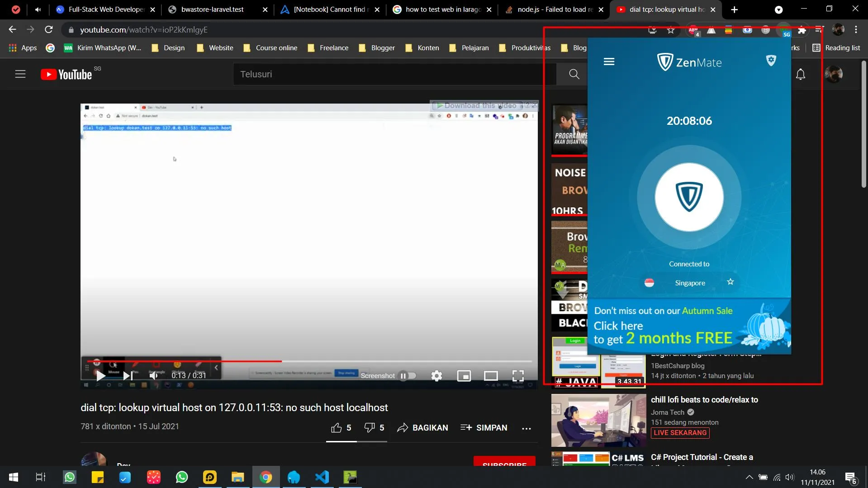The width and height of the screenshot is (868, 488).
Task: Toggle the ZenMate VPN connection shield button
Action: click(x=689, y=197)
